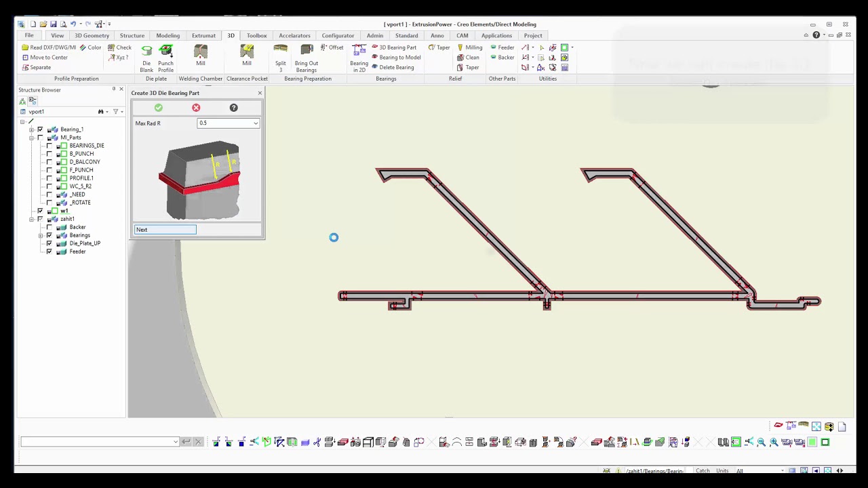Uncheck the Die_Plate_UP checkbox
Screen dimensions: 868x488
click(49, 243)
